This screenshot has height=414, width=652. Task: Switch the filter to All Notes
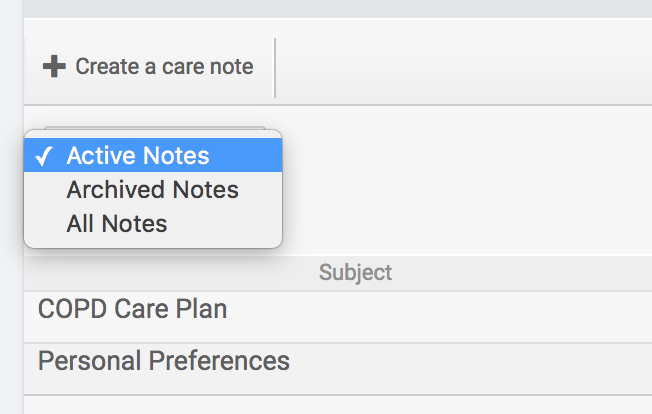(x=116, y=223)
